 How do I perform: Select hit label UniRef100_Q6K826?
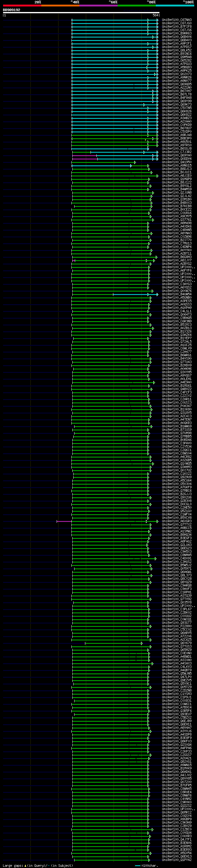177,111
